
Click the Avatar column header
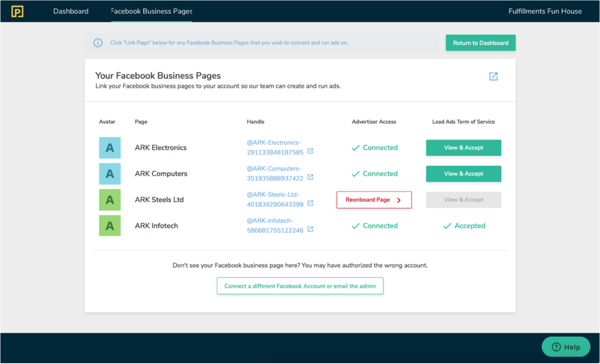107,122
